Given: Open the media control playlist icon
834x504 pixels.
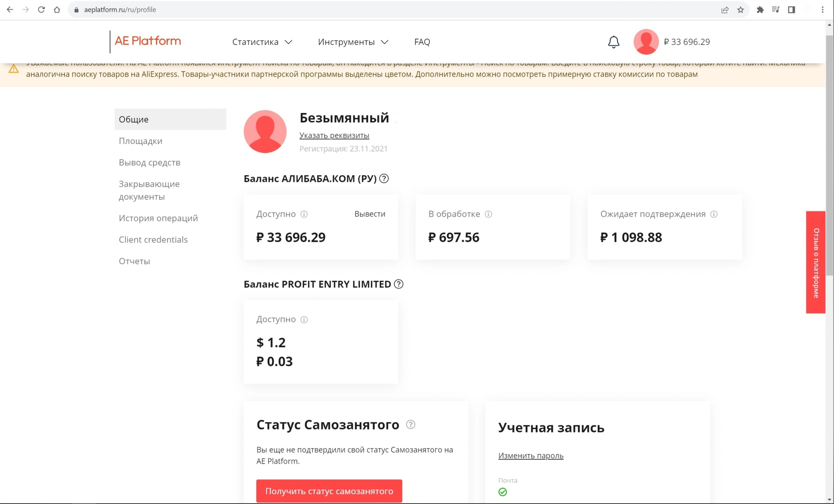Looking at the screenshot, I should click(776, 10).
